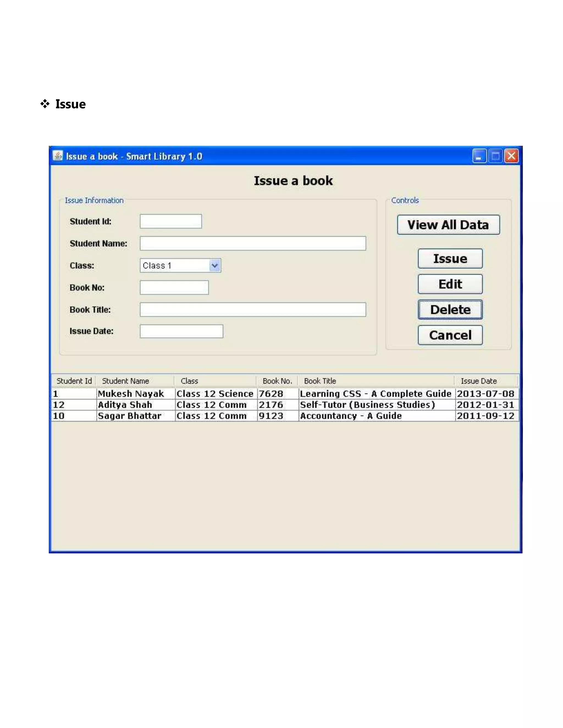Select Learning CSS - A Complete Guide cell

click(x=377, y=394)
